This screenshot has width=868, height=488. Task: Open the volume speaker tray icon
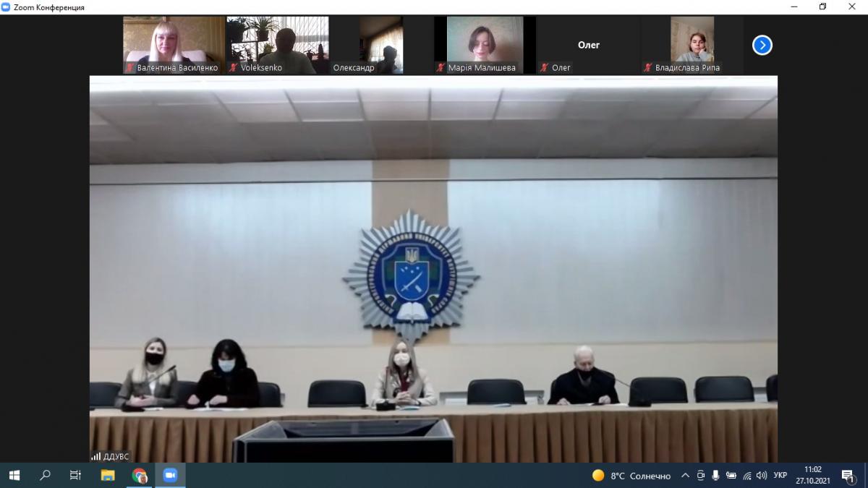click(762, 476)
